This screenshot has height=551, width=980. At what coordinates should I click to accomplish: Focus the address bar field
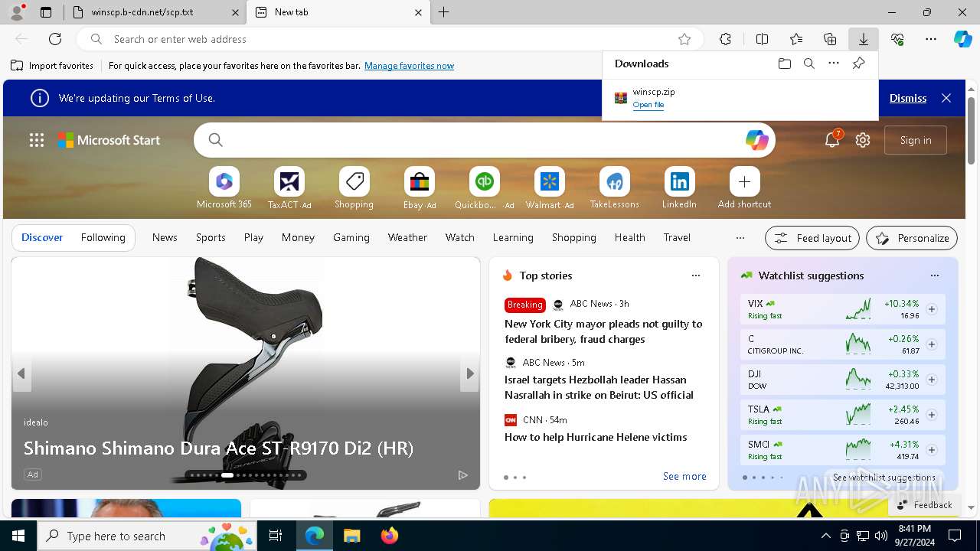point(390,39)
